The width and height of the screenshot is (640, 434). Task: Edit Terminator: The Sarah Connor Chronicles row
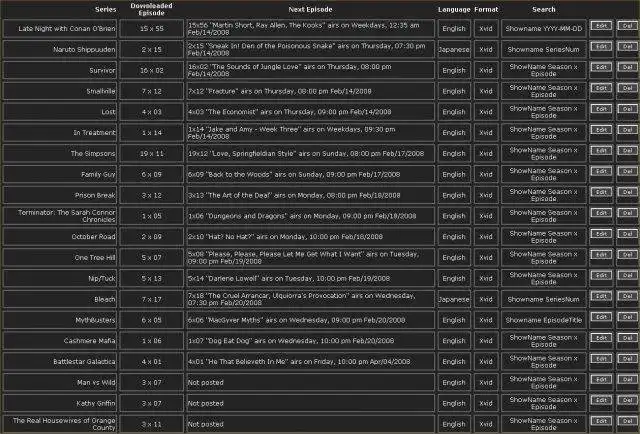coord(601,213)
